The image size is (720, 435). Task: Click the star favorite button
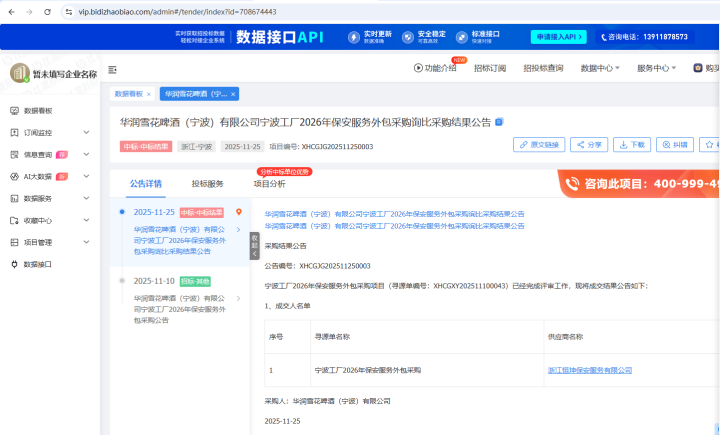(709, 145)
